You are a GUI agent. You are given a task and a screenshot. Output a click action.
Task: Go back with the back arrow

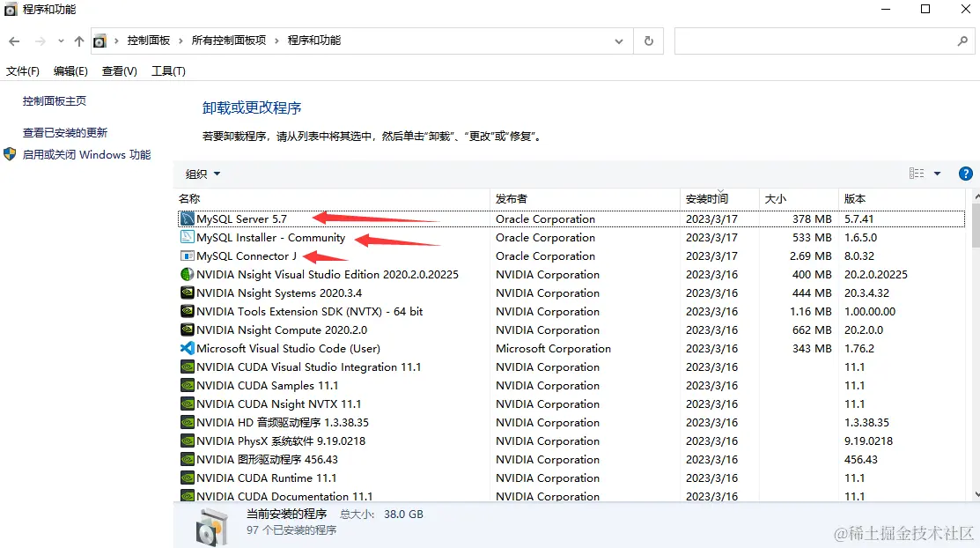(x=14, y=41)
